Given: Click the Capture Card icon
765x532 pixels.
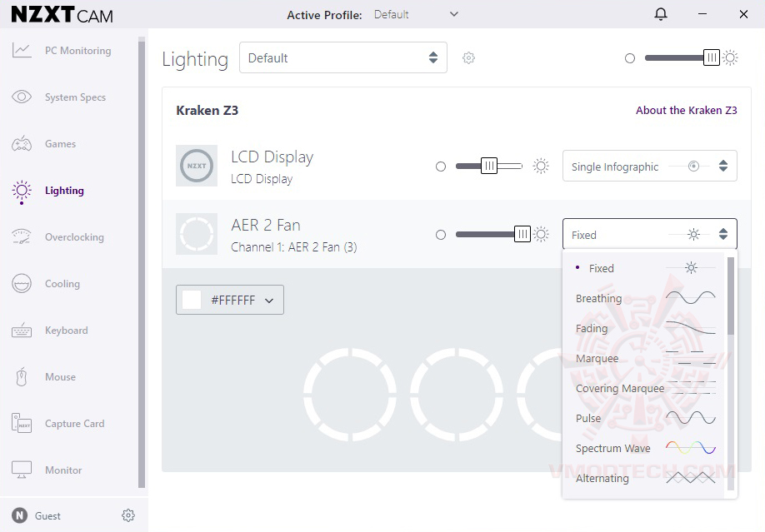Looking at the screenshot, I should click(22, 423).
